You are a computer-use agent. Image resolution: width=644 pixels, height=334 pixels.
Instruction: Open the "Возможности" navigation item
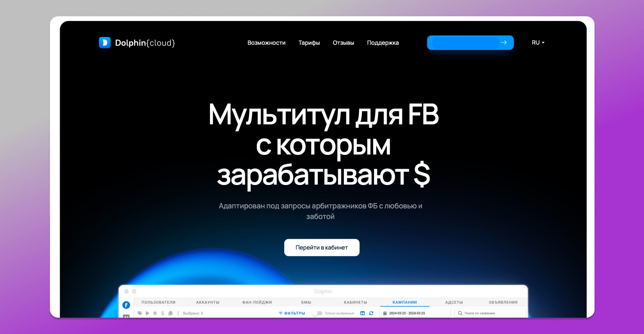267,43
